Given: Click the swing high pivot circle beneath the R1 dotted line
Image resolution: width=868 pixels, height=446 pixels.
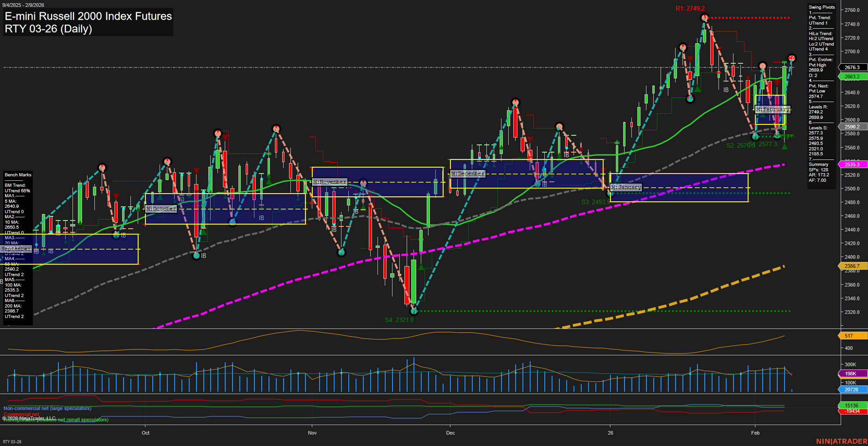Looking at the screenshot, I should click(705, 18).
